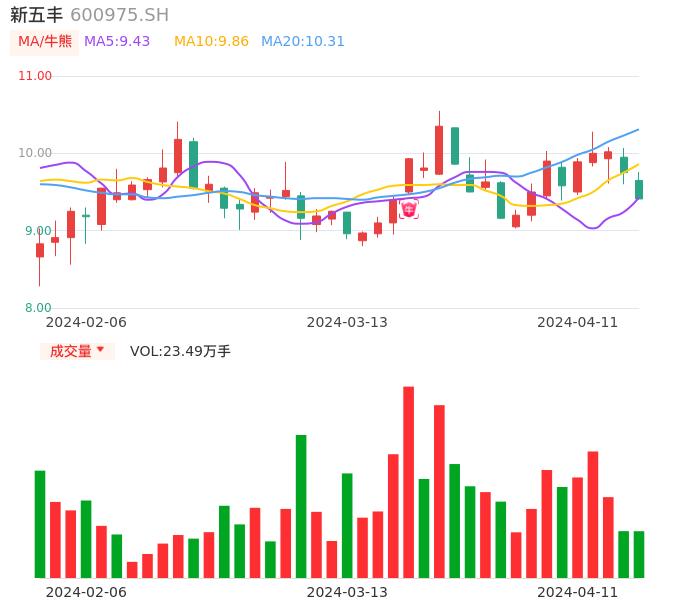Screen dimensions: 686x606
Task: Click the pink bull (牛) signal marker
Action: pyautogui.click(x=409, y=209)
